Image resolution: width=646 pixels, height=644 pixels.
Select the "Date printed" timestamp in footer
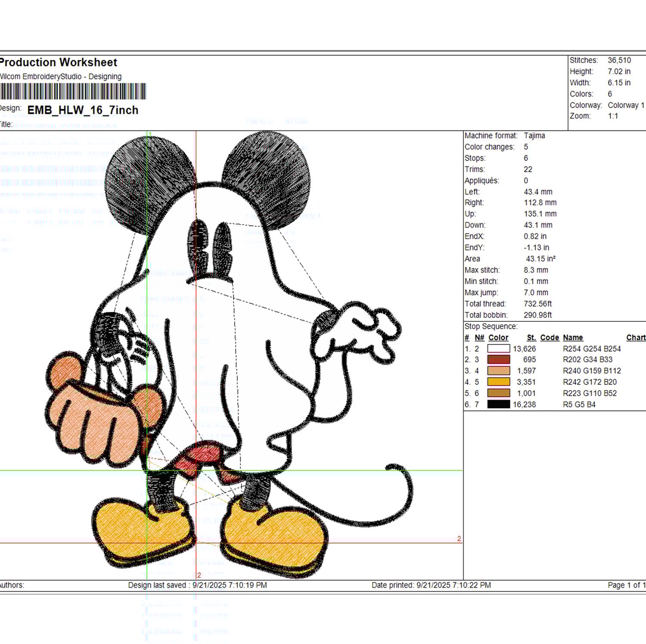[x=431, y=585]
